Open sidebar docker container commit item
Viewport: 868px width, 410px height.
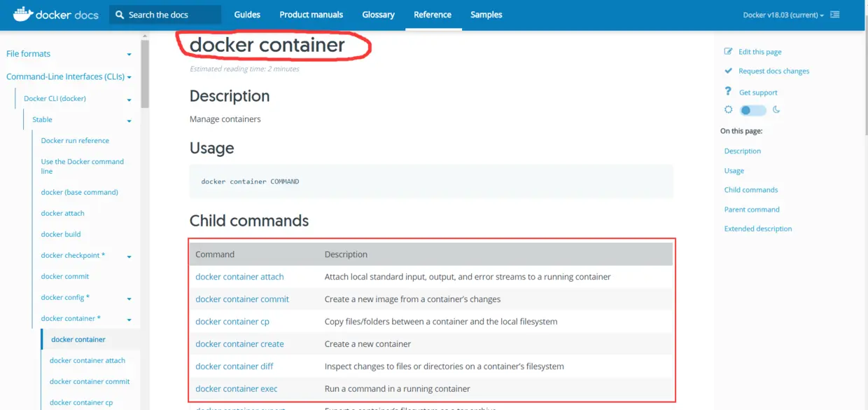click(x=90, y=381)
